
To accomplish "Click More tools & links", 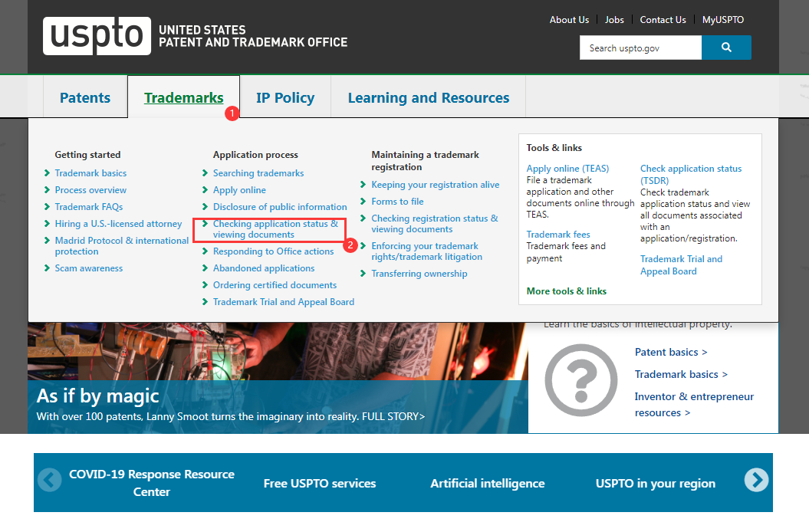I will click(566, 291).
